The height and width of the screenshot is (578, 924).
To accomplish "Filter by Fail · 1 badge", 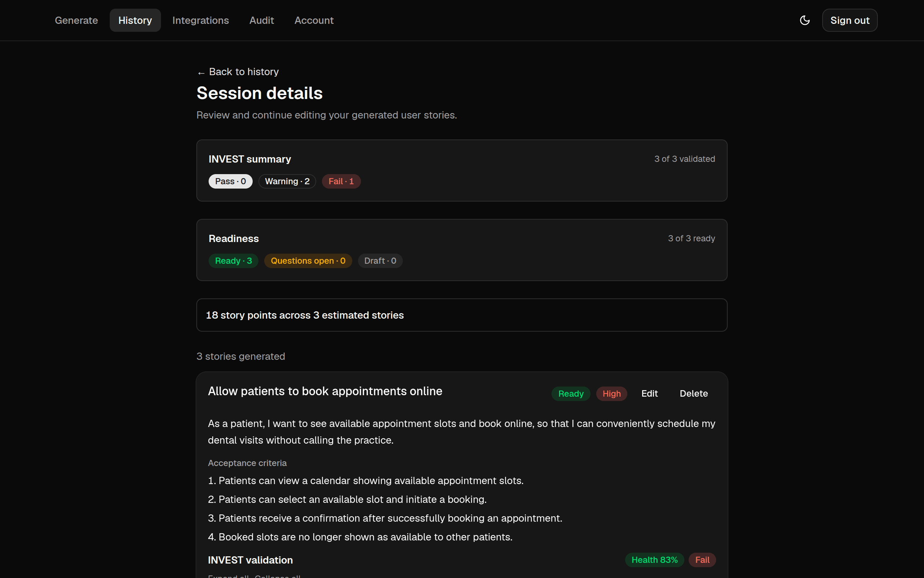I will pos(341,181).
